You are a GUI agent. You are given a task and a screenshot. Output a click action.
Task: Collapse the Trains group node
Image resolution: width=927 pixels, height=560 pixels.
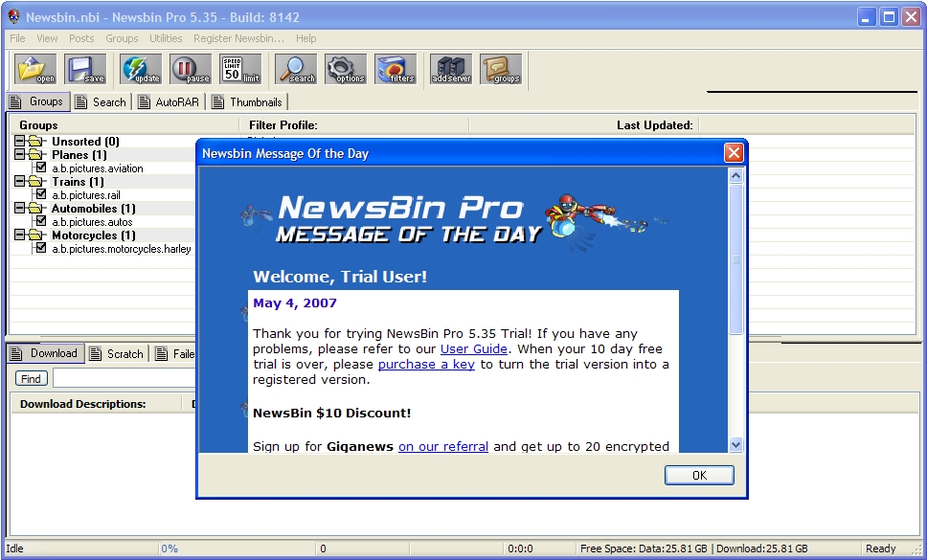tap(20, 181)
